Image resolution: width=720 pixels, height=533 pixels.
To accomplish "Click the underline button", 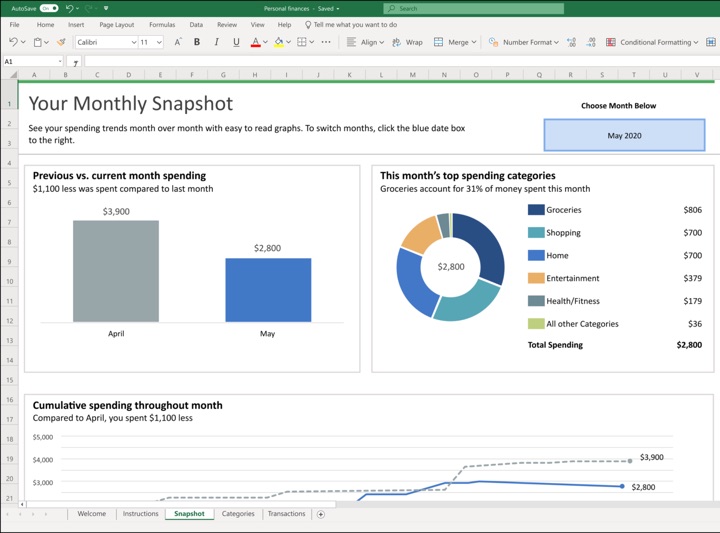I will click(x=236, y=42).
